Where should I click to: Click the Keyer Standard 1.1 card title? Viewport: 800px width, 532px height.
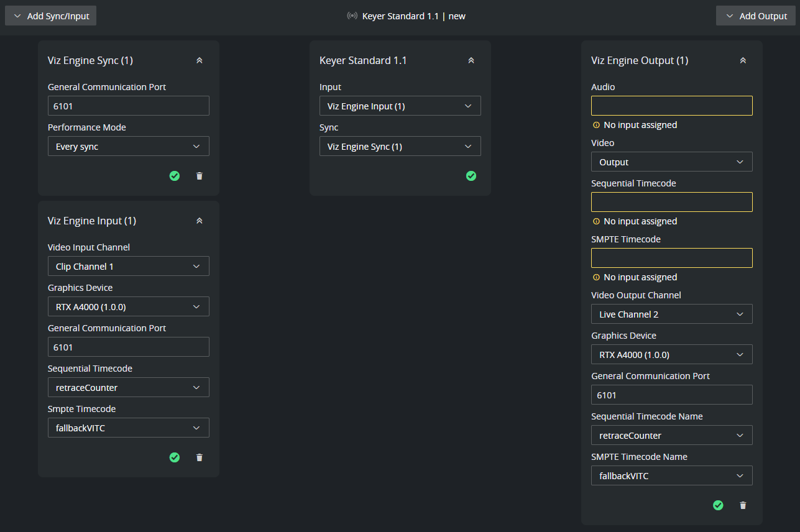(363, 60)
